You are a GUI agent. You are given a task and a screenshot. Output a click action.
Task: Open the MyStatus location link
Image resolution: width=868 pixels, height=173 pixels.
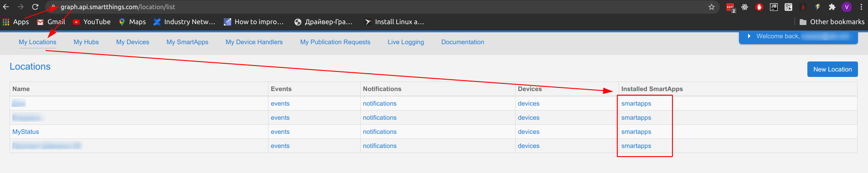26,132
